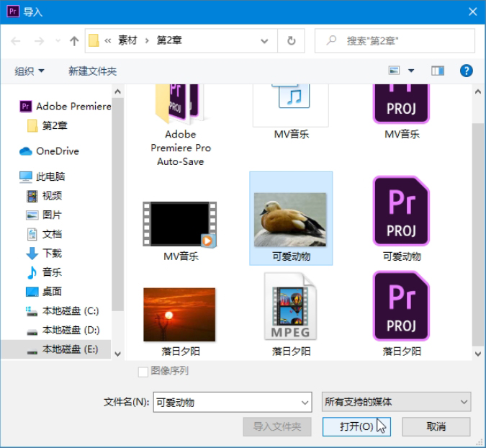Change the view mode icon

[x=394, y=71]
